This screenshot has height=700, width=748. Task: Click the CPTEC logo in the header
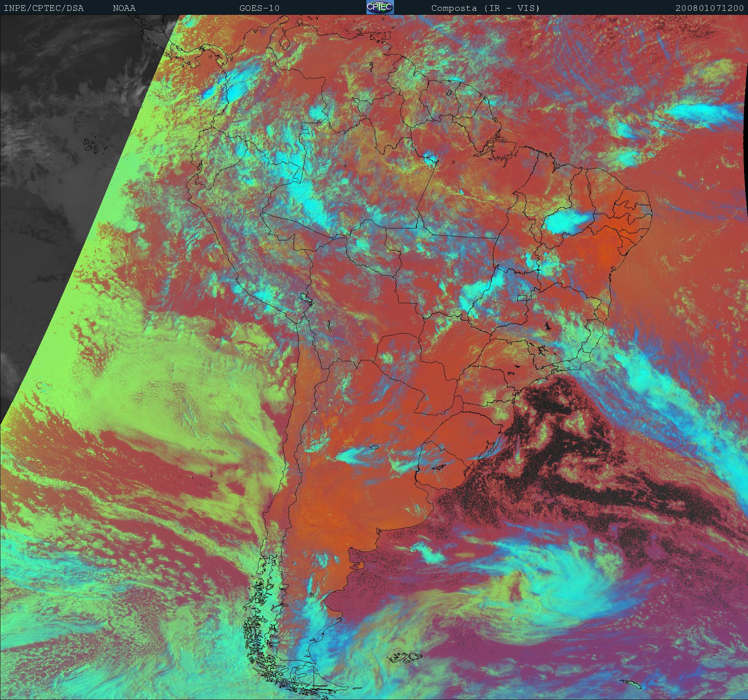tap(380, 7)
